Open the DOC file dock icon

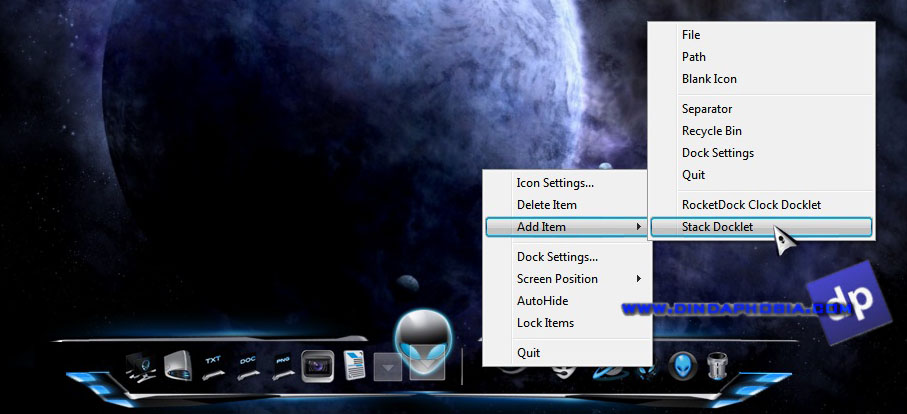247,368
